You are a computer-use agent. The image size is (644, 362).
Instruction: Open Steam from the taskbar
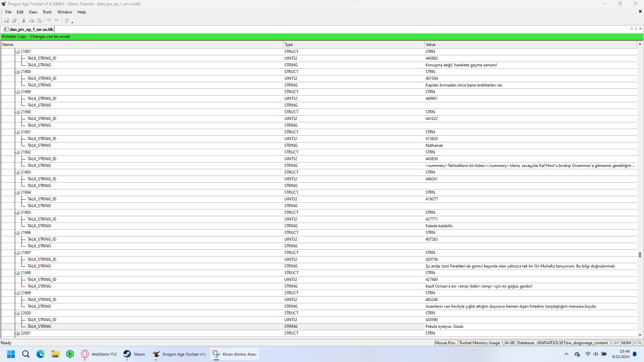[134, 354]
